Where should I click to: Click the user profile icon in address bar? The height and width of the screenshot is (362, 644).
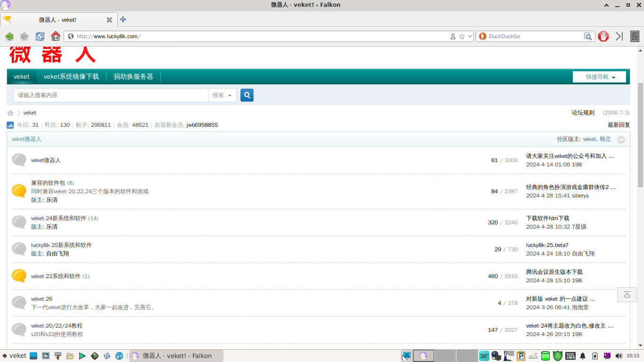click(453, 36)
